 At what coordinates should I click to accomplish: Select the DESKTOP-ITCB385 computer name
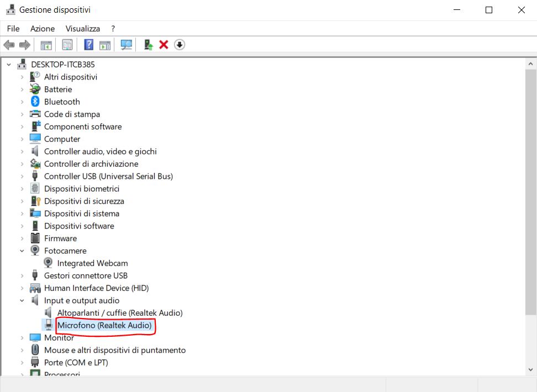(62, 65)
